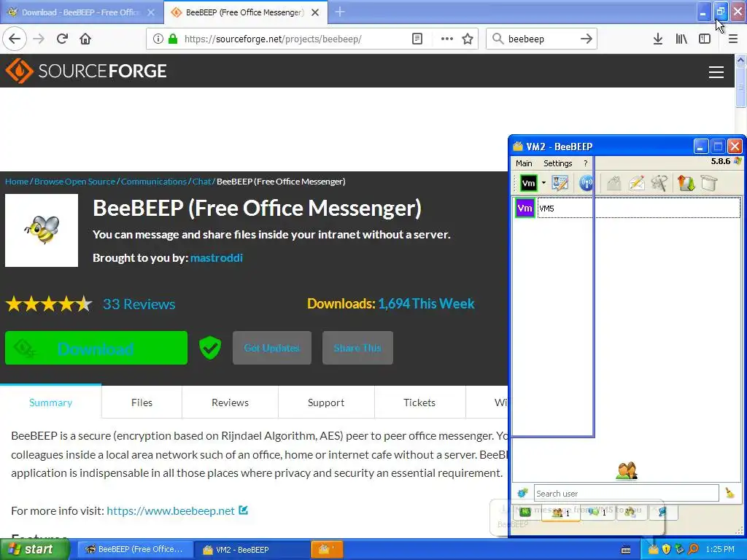This screenshot has width=747, height=560.
Task: Open the status dropdown arrow beside Vm avatar
Action: tap(543, 183)
